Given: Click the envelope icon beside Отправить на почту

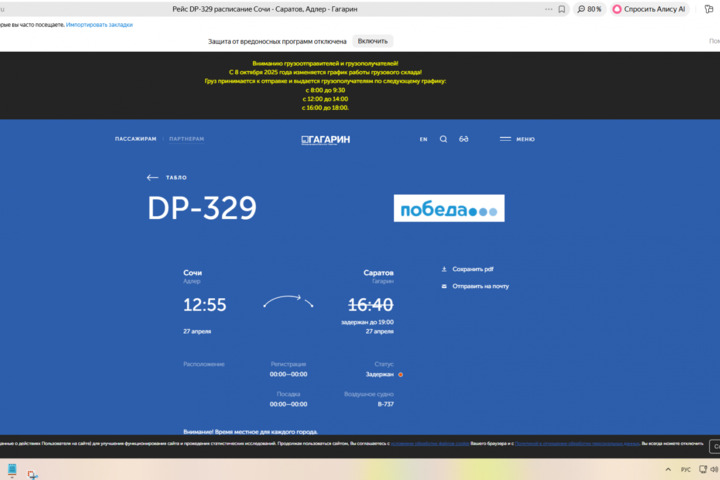Looking at the screenshot, I should (444, 286).
